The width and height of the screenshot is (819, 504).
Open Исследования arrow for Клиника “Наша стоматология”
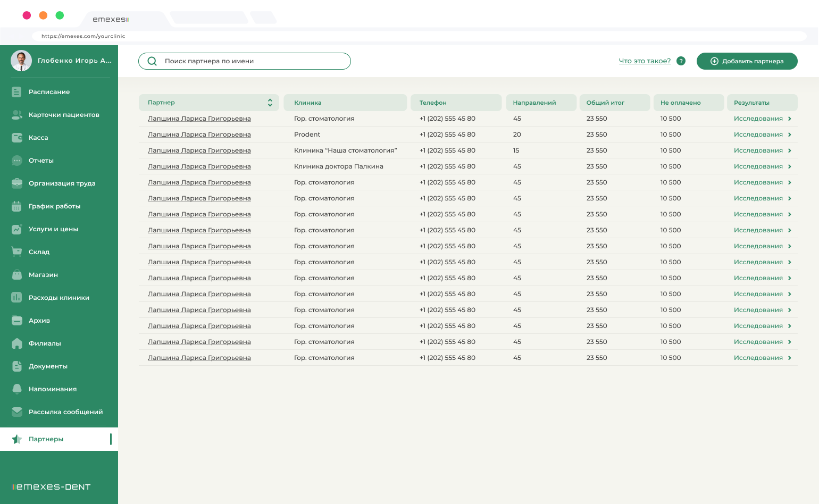click(790, 150)
